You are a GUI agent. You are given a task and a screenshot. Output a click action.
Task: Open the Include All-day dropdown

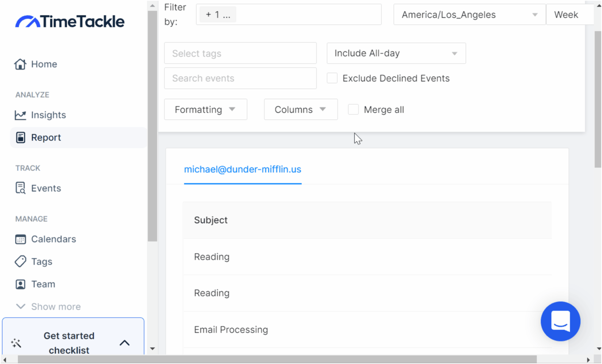[396, 53]
